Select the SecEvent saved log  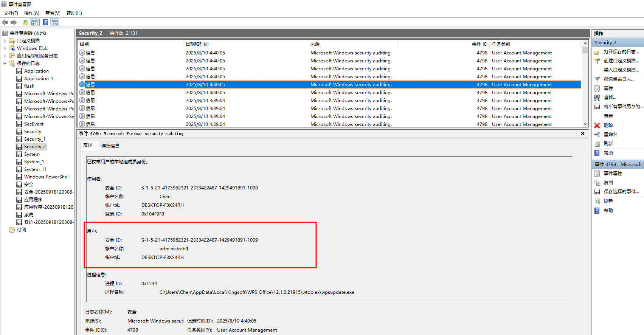click(34, 124)
